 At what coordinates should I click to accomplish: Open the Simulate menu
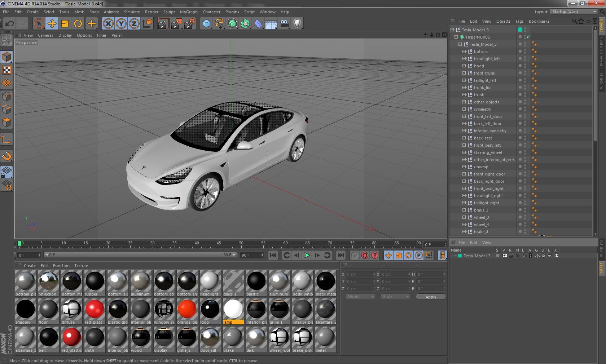coord(132,12)
